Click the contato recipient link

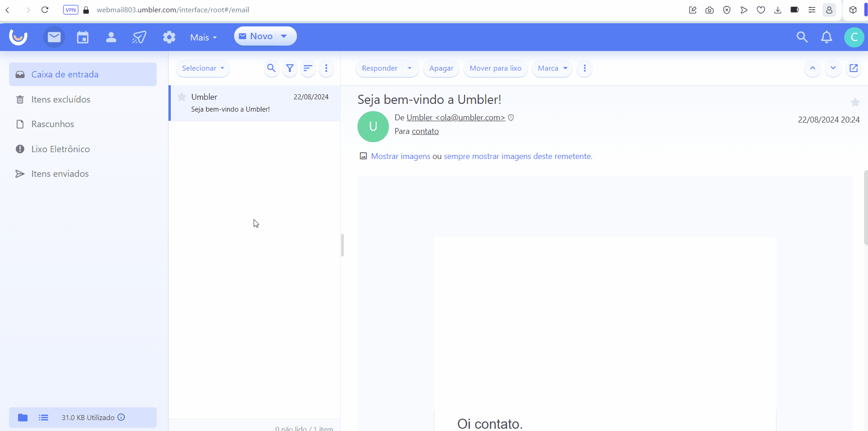click(x=425, y=131)
